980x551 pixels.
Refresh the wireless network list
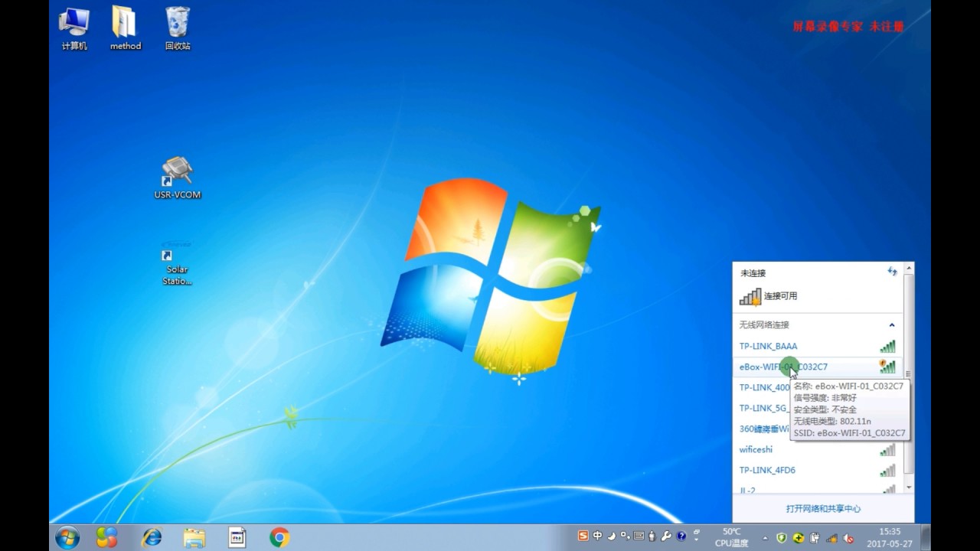pos(892,272)
